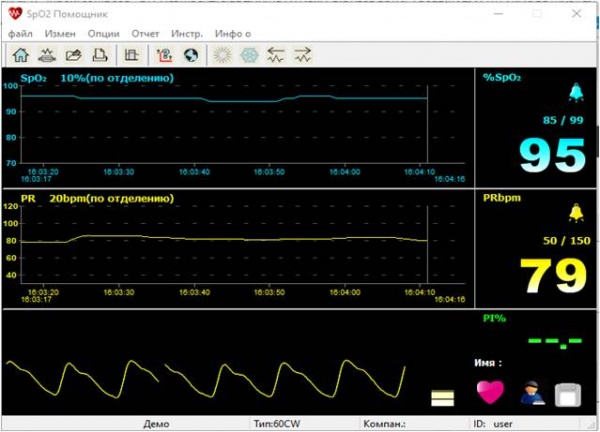Click the yellow plethysmograph waveform
The height and width of the screenshot is (432, 600).
pyautogui.click(x=205, y=379)
